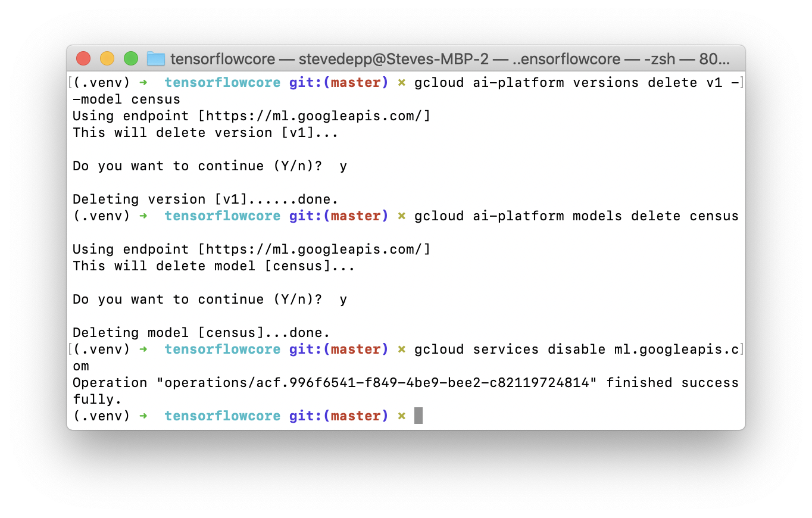The height and width of the screenshot is (518, 812).
Task: Click the green fullscreen window control
Action: [x=130, y=59]
